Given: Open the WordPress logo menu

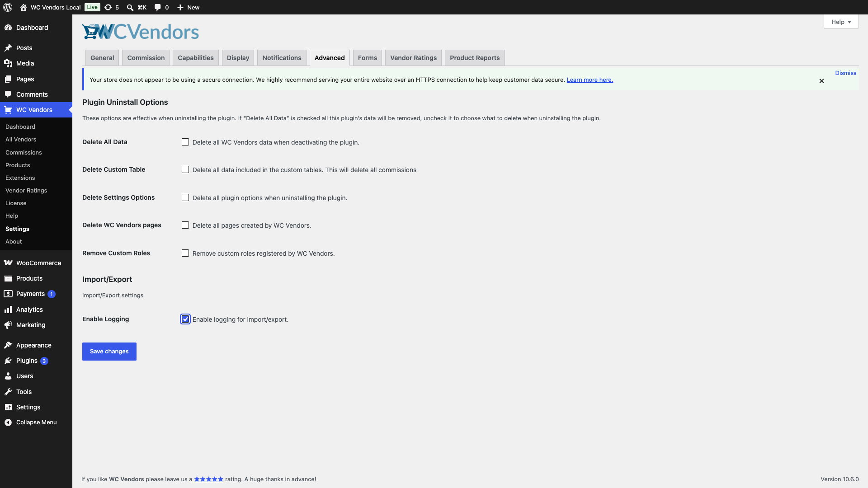Looking at the screenshot, I should [8, 7].
